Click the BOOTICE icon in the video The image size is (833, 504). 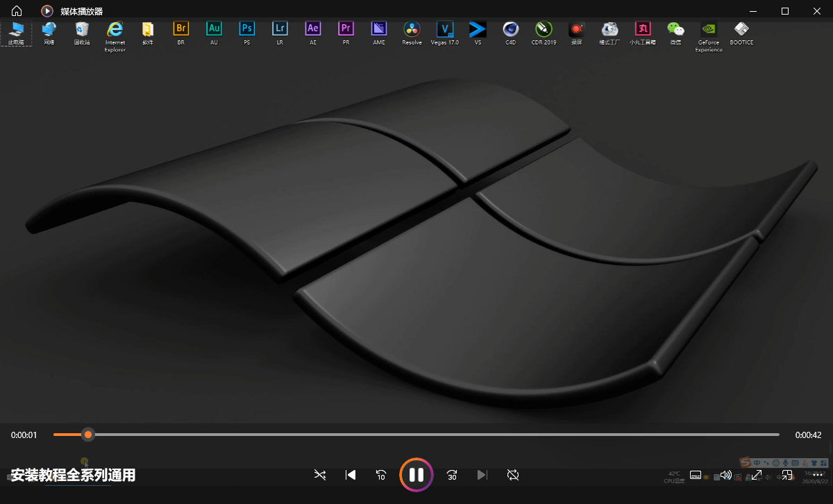pyautogui.click(x=741, y=33)
